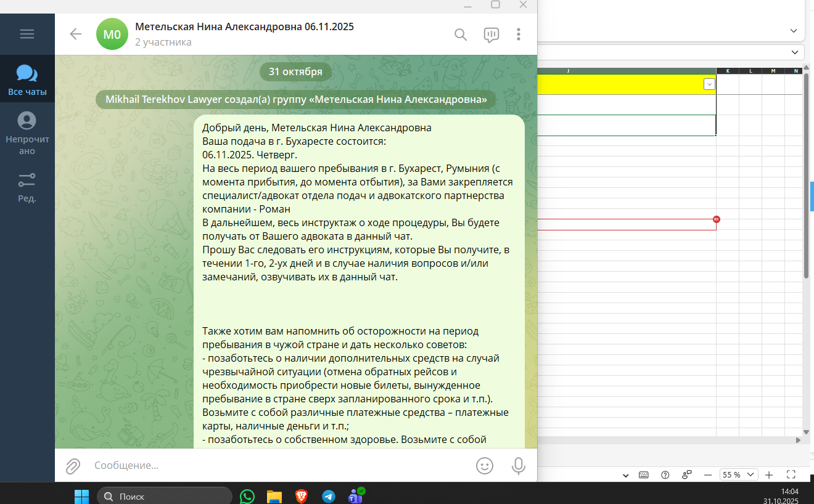
Task: Click the green-bordered selected cell in Excel
Action: 627,125
